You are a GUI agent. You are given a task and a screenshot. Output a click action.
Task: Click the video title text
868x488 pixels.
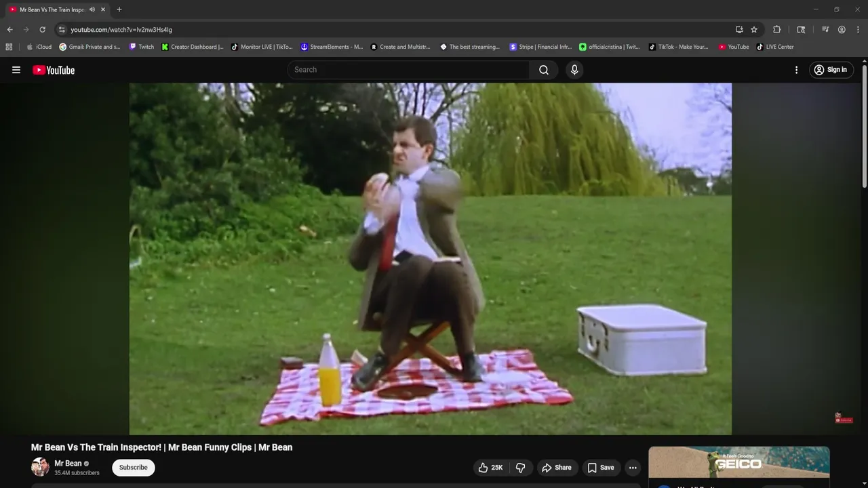(161, 447)
